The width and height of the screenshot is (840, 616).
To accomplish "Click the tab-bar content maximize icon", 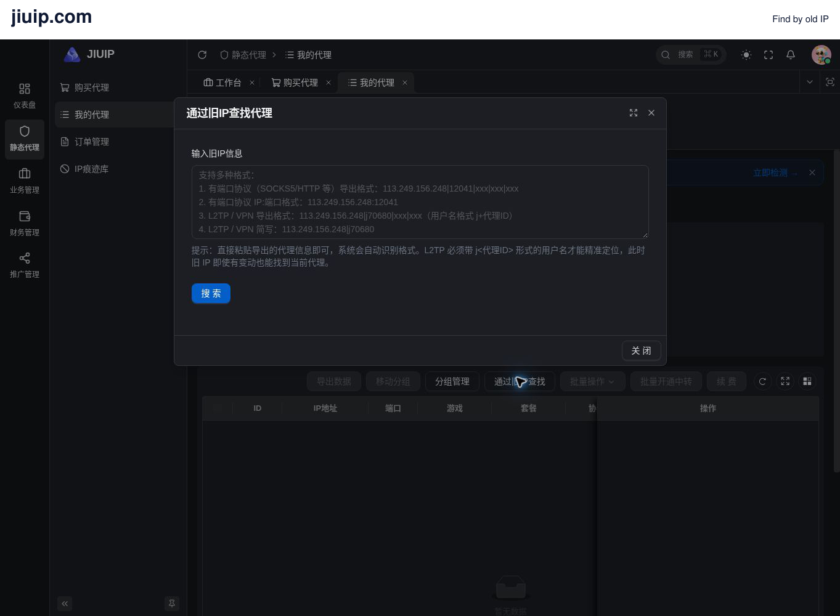I will [830, 82].
